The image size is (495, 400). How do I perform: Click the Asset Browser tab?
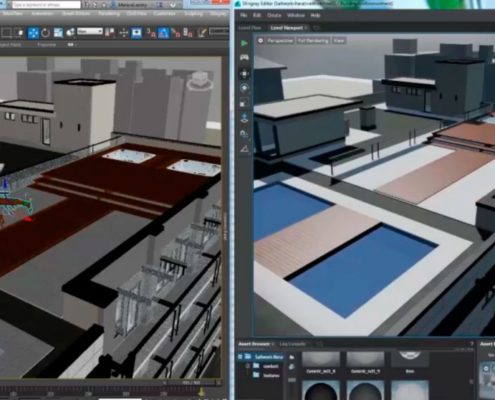click(254, 344)
